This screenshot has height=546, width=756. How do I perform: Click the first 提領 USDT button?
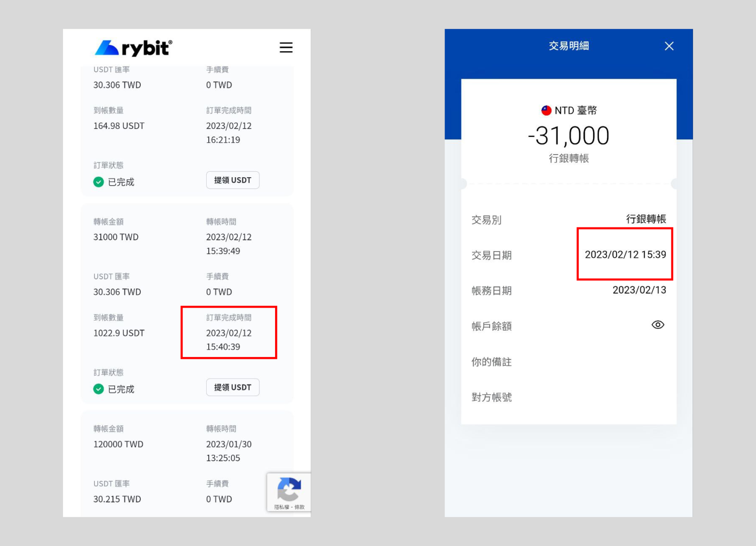click(x=232, y=180)
